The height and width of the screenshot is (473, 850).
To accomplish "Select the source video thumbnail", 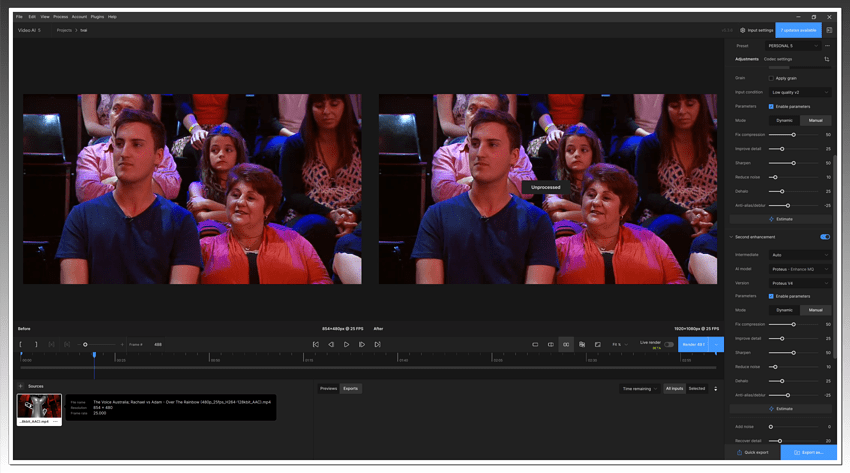I will point(39,410).
